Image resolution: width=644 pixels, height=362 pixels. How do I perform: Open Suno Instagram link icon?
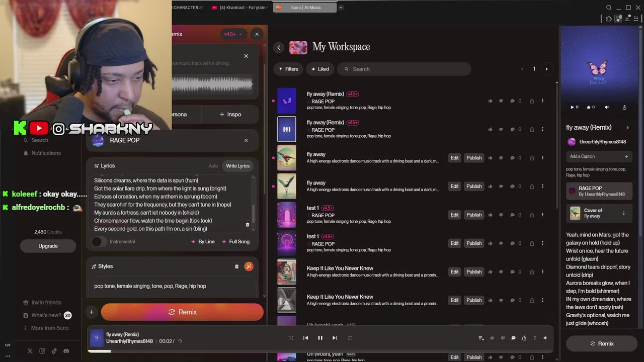coord(42,351)
